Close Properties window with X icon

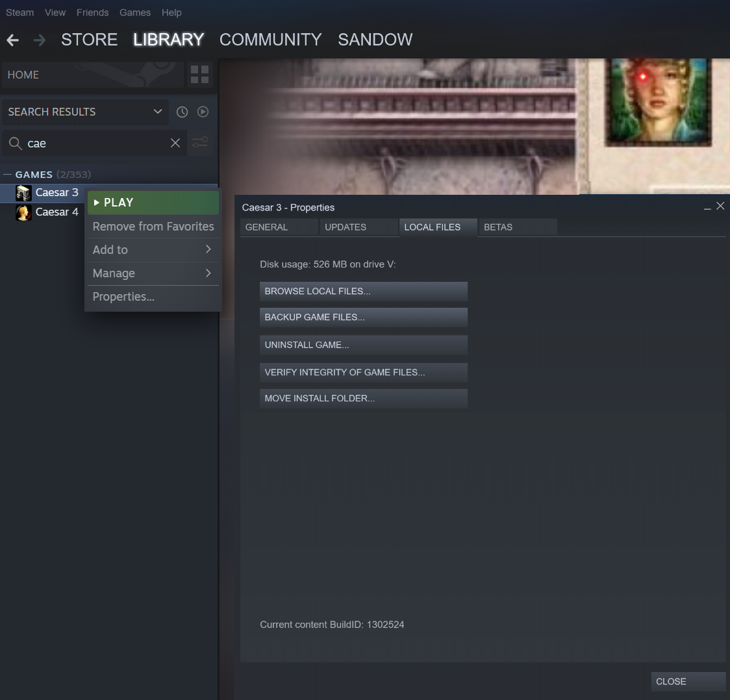(720, 206)
